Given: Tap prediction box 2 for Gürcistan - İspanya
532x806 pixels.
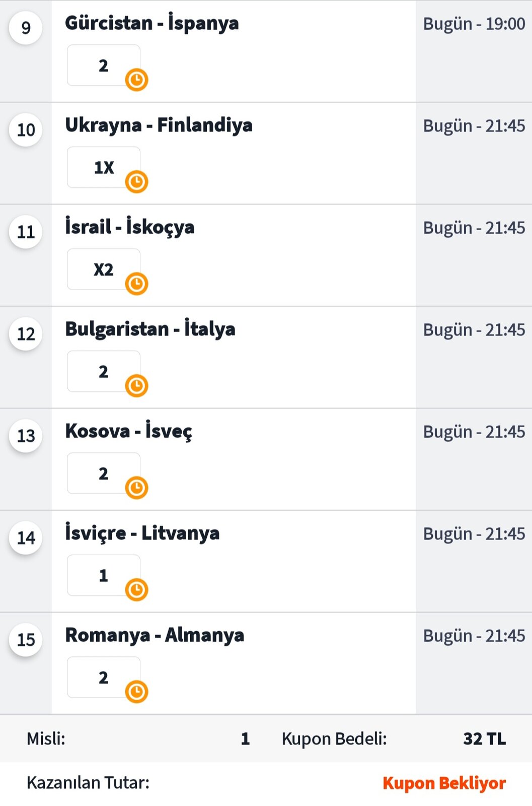Looking at the screenshot, I should pyautogui.click(x=104, y=65).
